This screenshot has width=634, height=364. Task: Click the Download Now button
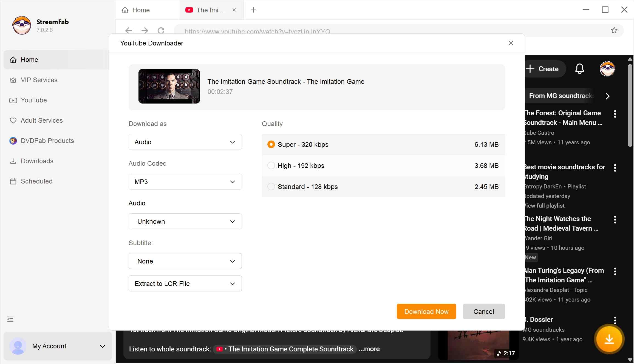pyautogui.click(x=426, y=311)
